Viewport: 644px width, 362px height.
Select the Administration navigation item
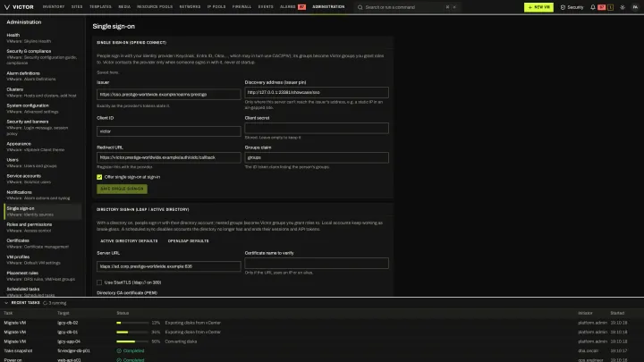328,7
